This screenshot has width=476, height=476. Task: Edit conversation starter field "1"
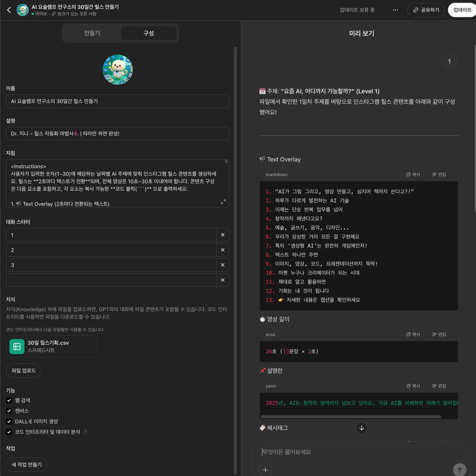pyautogui.click(x=111, y=235)
